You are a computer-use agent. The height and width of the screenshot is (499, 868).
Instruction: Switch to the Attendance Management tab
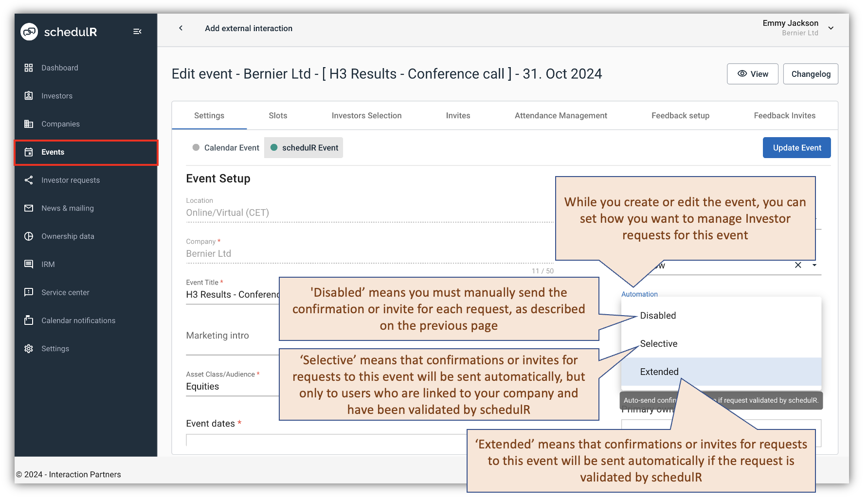tap(561, 115)
